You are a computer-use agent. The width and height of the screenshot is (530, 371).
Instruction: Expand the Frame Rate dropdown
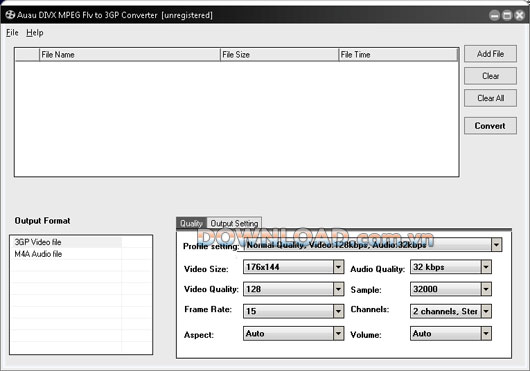pyautogui.click(x=338, y=311)
